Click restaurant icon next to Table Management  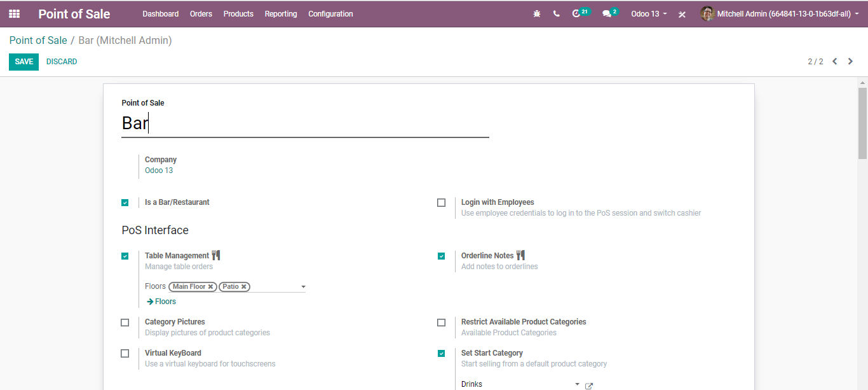pos(216,255)
